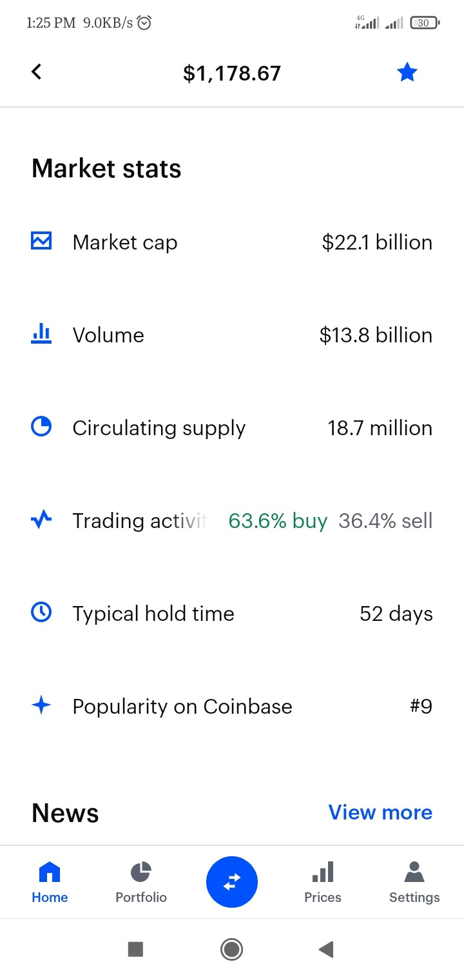The width and height of the screenshot is (464, 980).
Task: Tap Android recent apps square button
Action: [135, 949]
